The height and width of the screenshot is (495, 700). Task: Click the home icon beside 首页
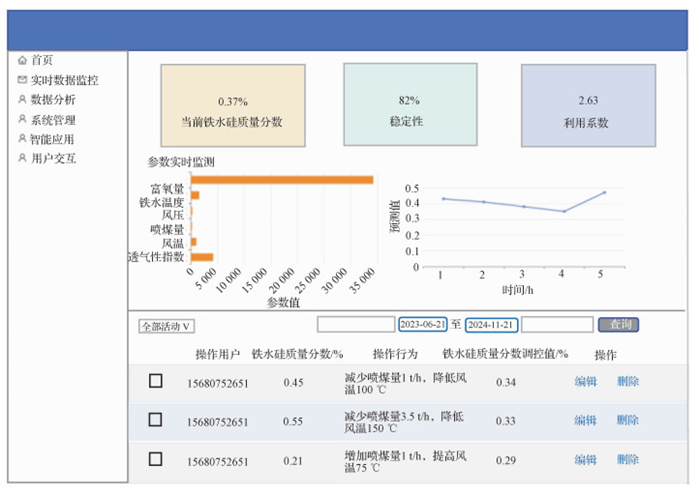click(22, 60)
